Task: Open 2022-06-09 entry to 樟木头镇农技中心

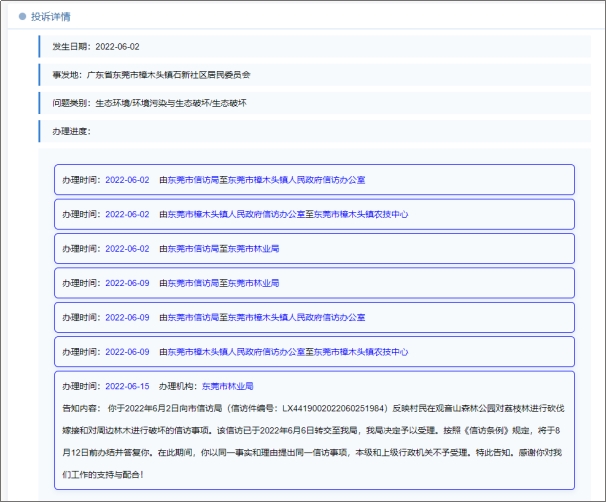Action: 314,352
